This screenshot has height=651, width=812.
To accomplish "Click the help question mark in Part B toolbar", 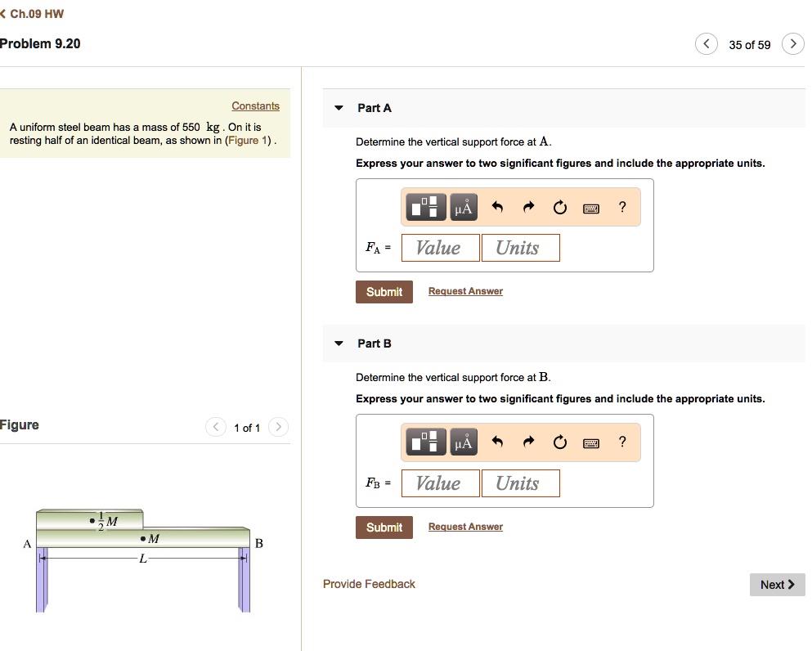I will [x=621, y=442].
